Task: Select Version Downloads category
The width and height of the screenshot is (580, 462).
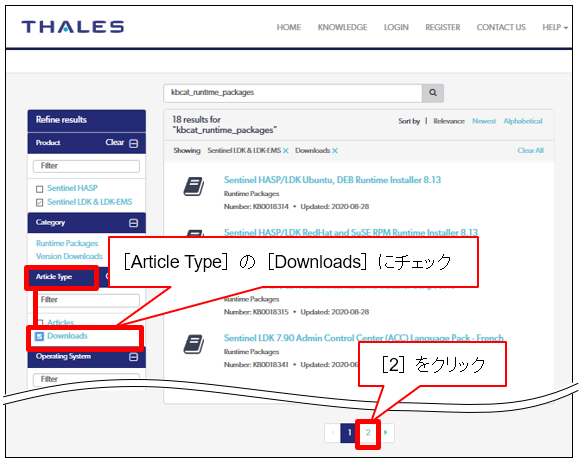Action: [69, 256]
